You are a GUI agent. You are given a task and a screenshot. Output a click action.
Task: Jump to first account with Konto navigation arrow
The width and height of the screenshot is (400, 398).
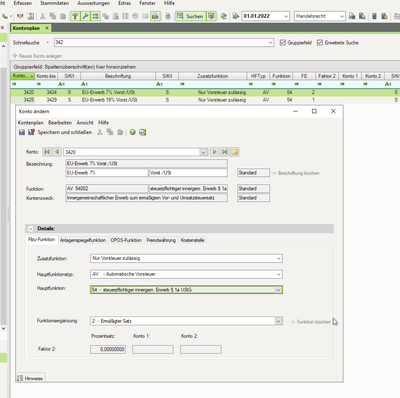47,152
